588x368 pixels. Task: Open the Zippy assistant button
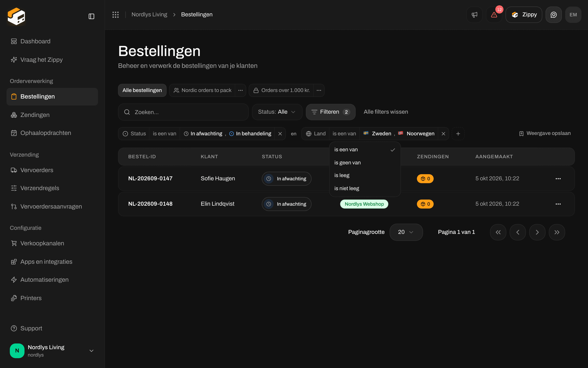524,15
